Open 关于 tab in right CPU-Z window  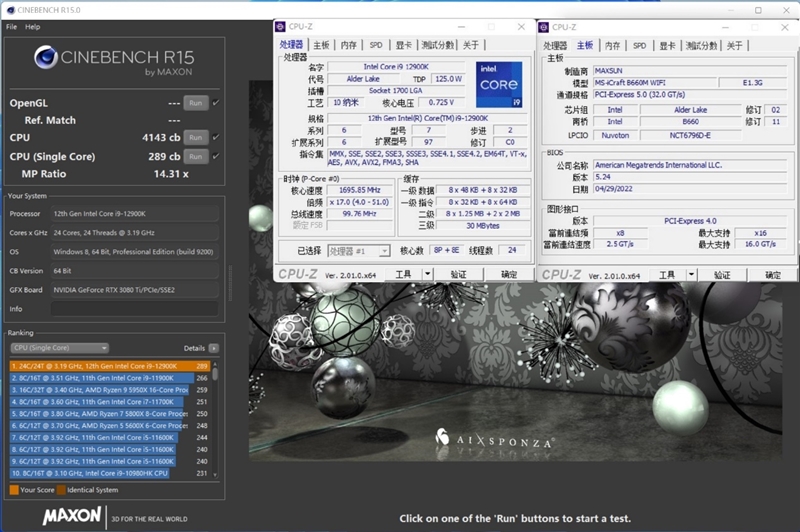pyautogui.click(x=735, y=45)
